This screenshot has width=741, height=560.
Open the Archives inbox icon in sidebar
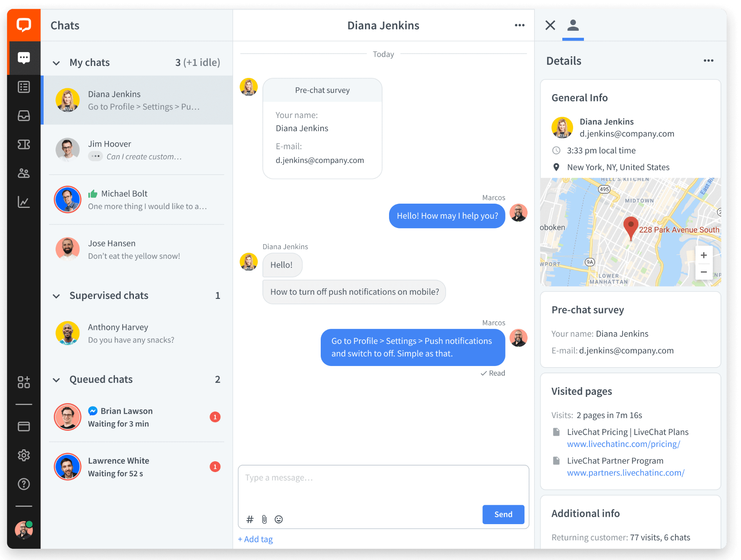[x=24, y=116]
